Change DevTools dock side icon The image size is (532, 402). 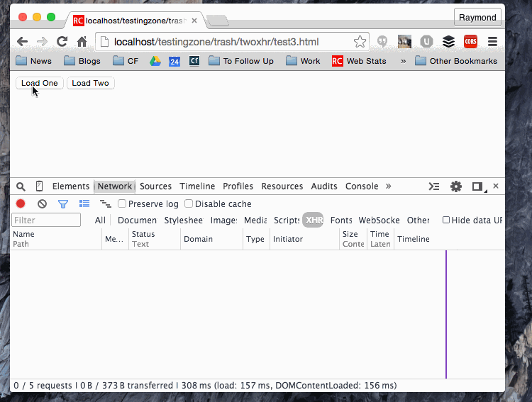[477, 186]
